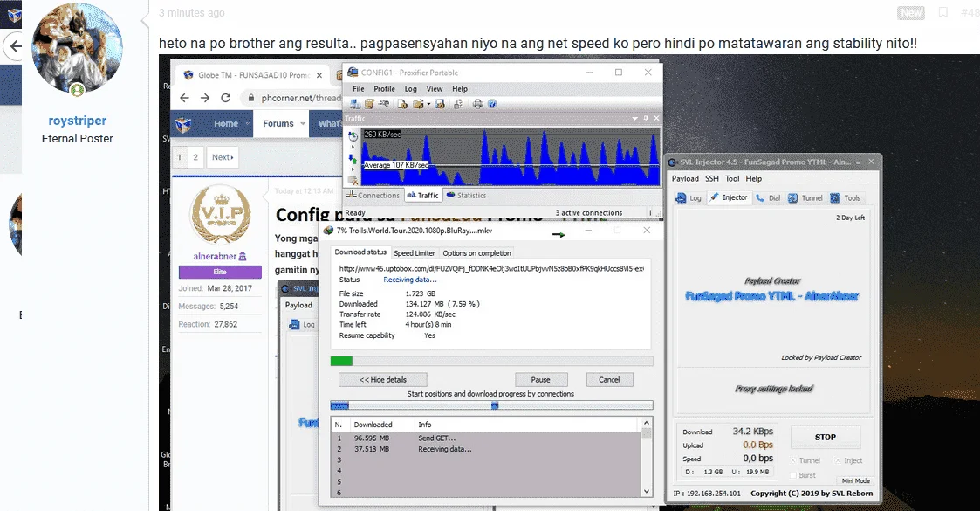Switch to SVL Injector Dial tab

(x=768, y=198)
